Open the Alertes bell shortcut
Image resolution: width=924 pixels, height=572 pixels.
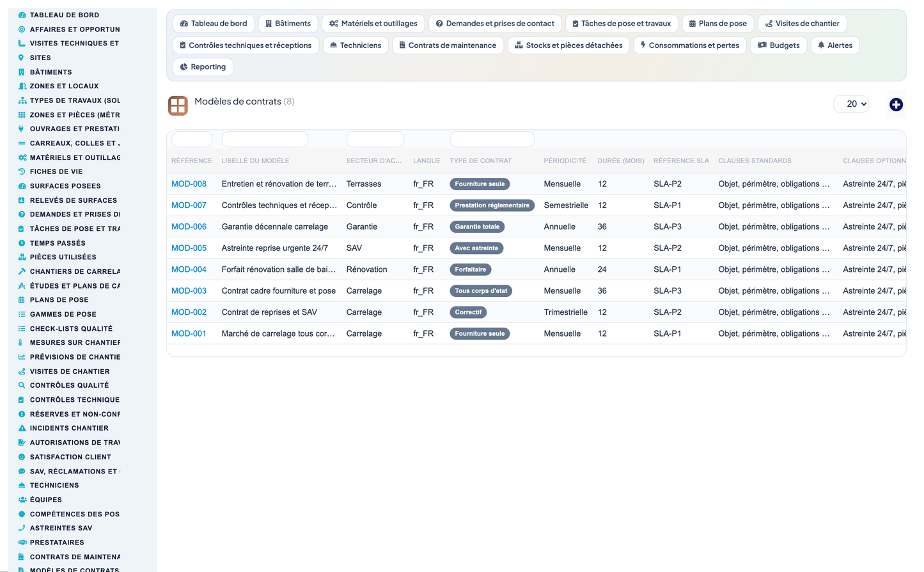835,45
